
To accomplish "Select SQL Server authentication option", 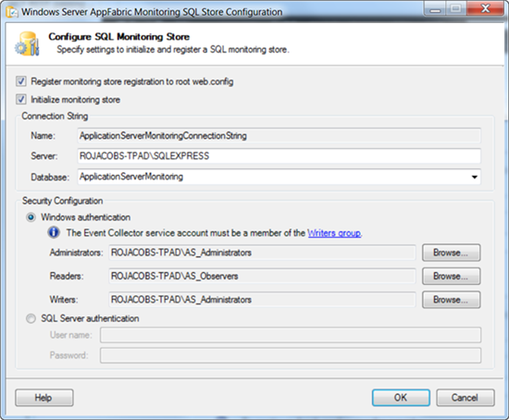I will (x=31, y=318).
